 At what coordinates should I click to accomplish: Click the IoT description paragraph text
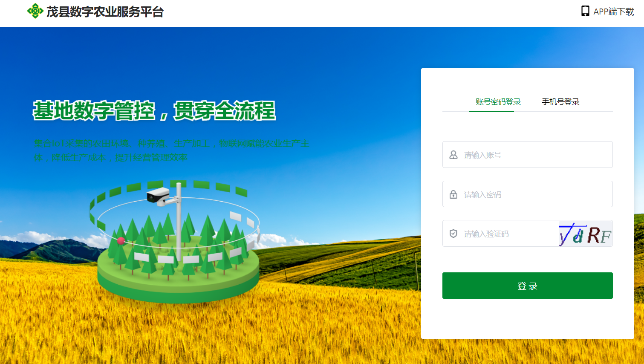click(x=171, y=150)
